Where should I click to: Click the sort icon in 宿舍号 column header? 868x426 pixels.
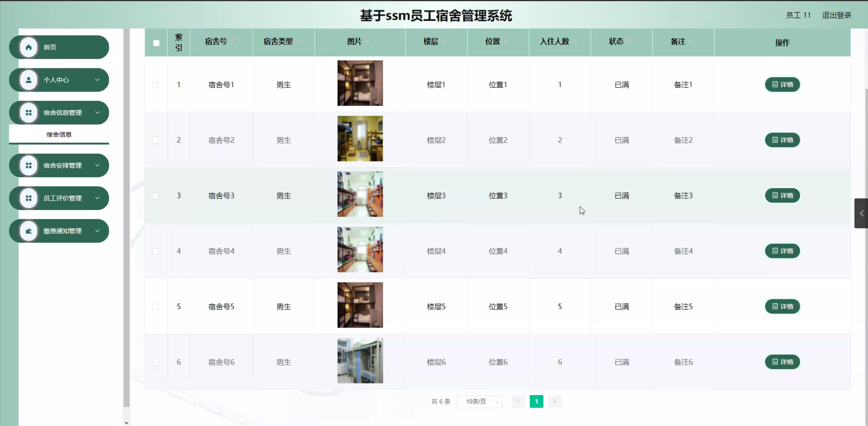233,41
